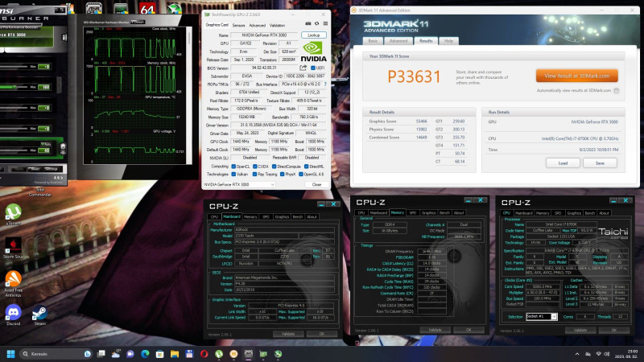Open Discord desktop icon
This screenshot has width=644, height=362.
13,315
